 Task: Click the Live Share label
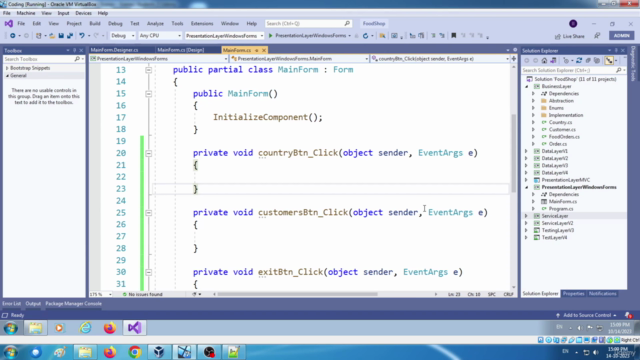573,36
